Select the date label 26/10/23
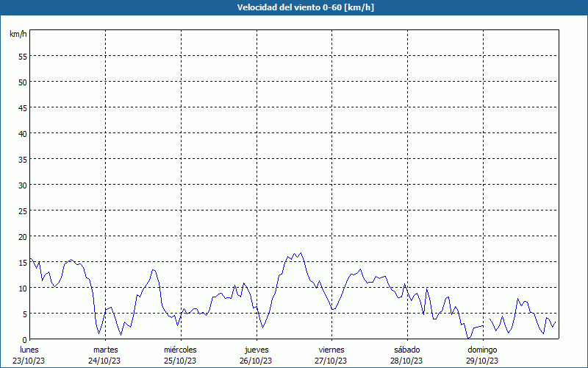588x368 pixels. (x=256, y=361)
